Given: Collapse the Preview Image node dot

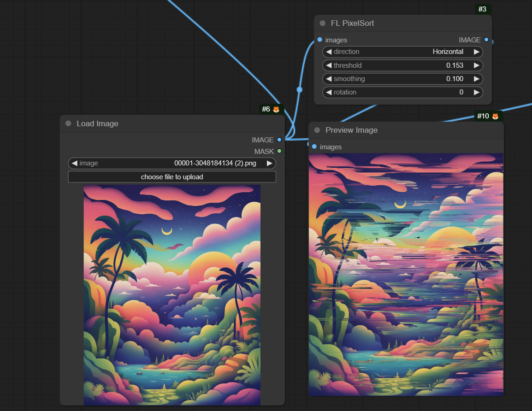Looking at the screenshot, I should click(x=317, y=130).
